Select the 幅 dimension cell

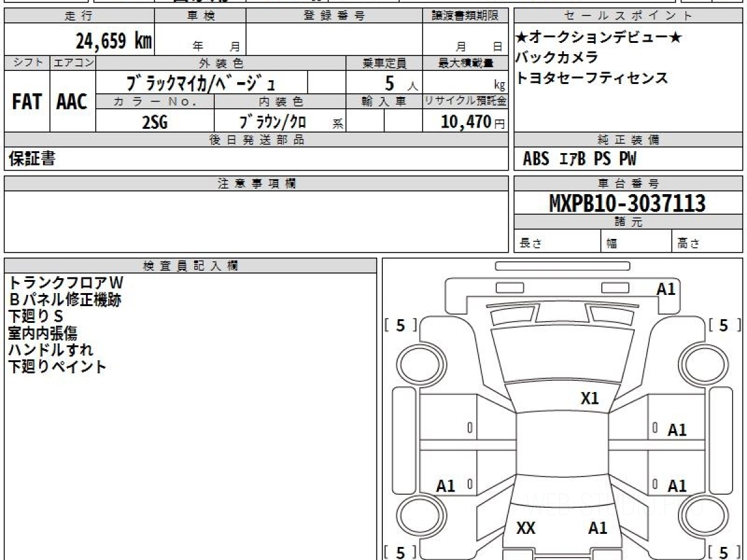tap(636, 241)
